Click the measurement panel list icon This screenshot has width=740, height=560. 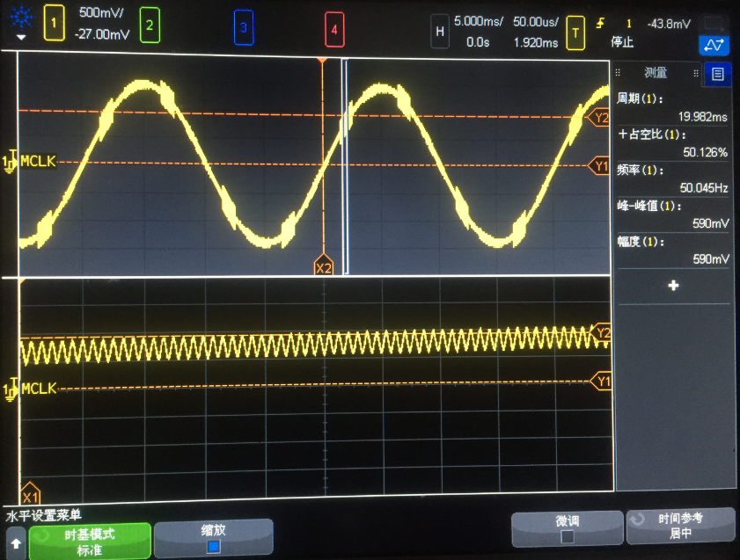click(x=718, y=74)
